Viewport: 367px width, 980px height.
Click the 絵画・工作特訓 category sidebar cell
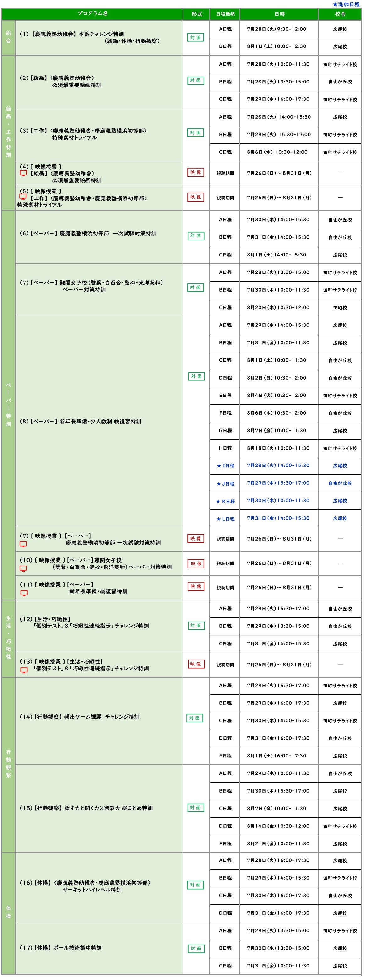[8, 133]
